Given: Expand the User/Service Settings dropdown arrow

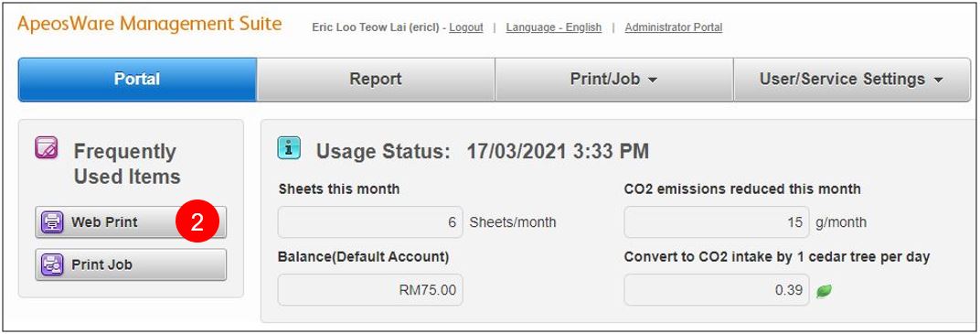Looking at the screenshot, I should tap(938, 80).
